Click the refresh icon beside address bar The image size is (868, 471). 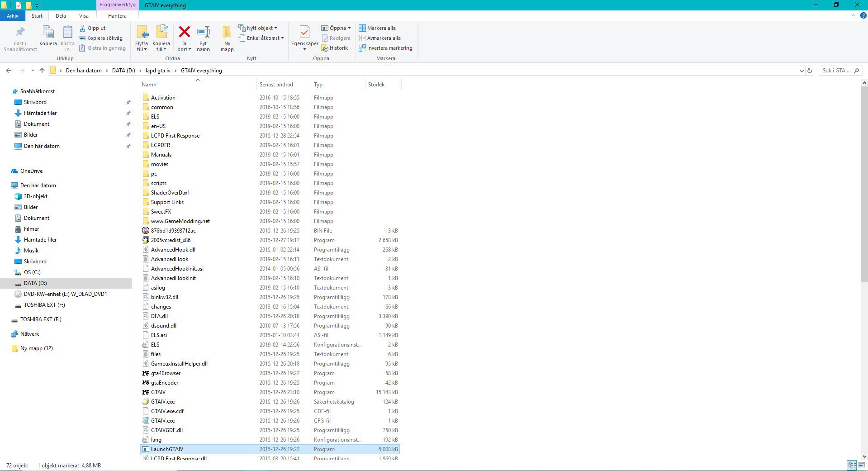(810, 71)
